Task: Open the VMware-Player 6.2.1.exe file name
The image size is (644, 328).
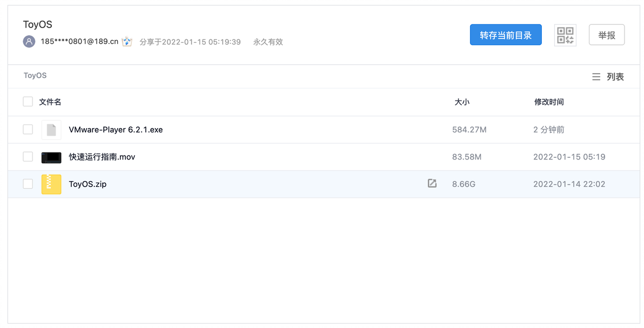Action: click(x=116, y=130)
